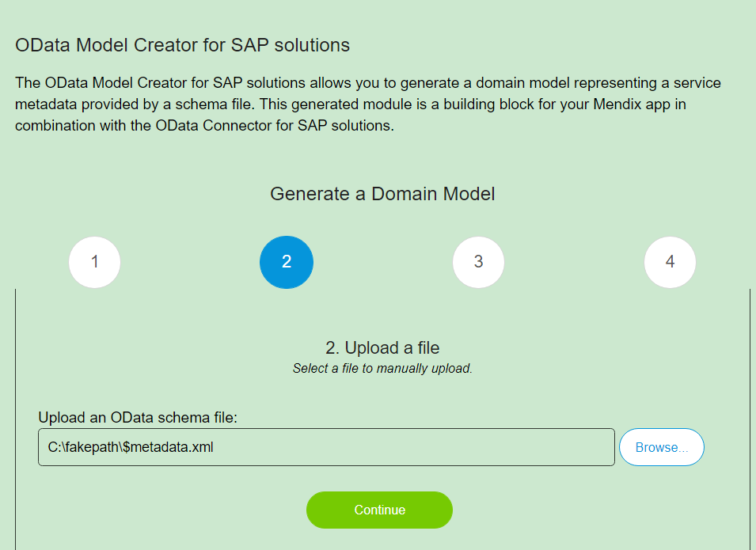This screenshot has width=756, height=550.
Task: Open step 4 circle in wizard
Action: tap(670, 262)
